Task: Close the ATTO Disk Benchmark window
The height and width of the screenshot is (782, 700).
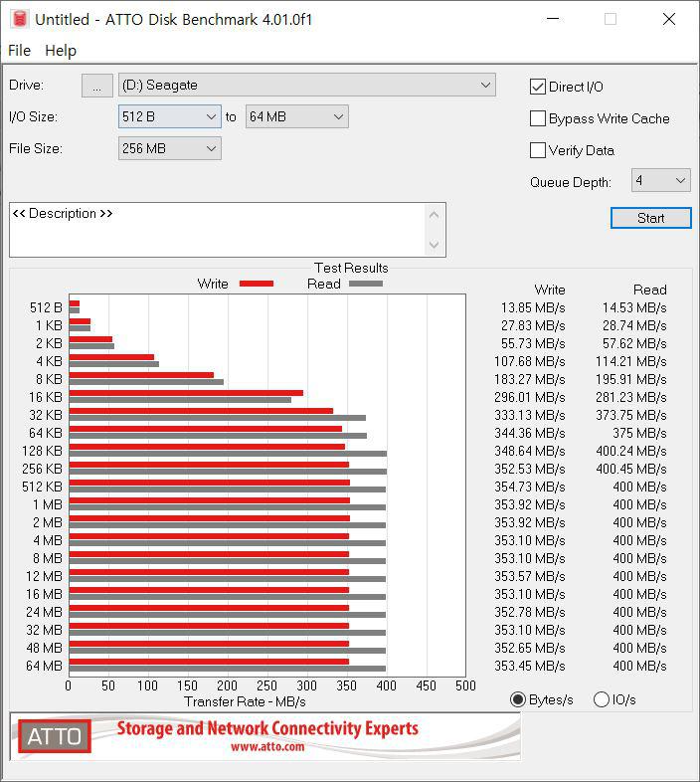Action: click(668, 19)
